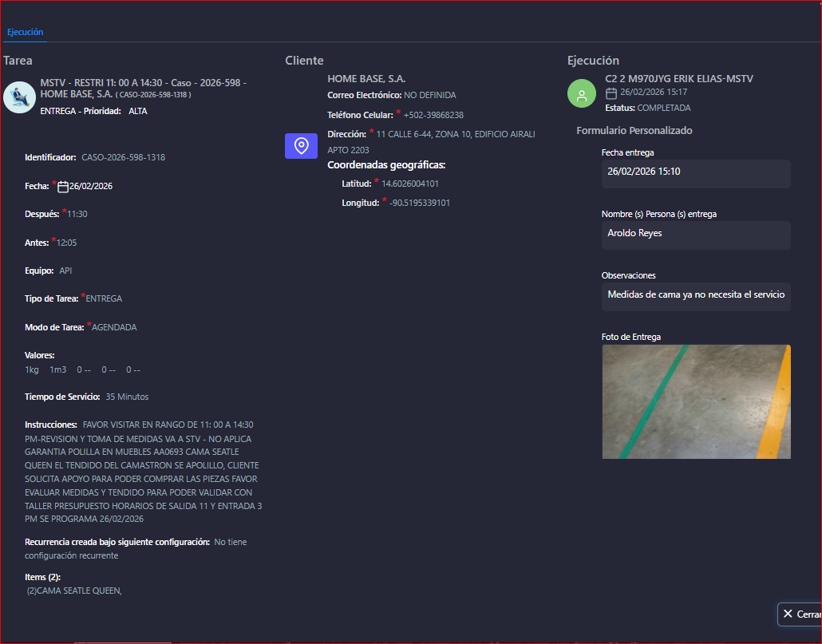822x644 pixels.
Task: Click the Latitud value 14.6026004101
Action: pos(409,184)
